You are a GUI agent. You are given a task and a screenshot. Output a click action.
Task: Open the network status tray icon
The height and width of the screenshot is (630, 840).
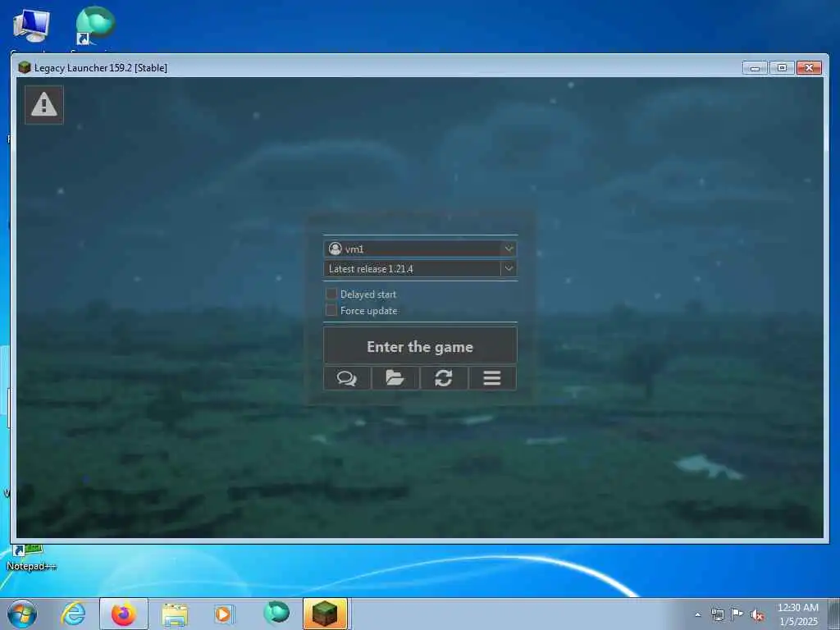point(717,614)
